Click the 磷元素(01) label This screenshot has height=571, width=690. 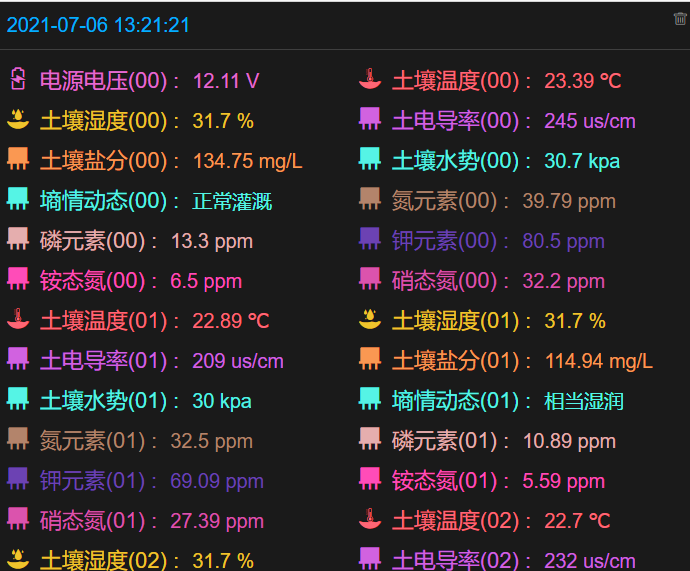445,441
